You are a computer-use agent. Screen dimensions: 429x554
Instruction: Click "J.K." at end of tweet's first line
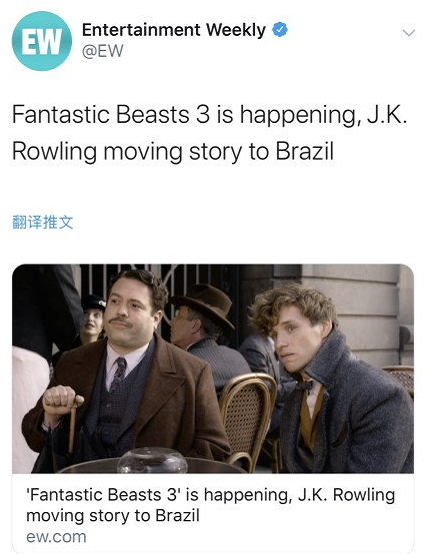[387, 115]
